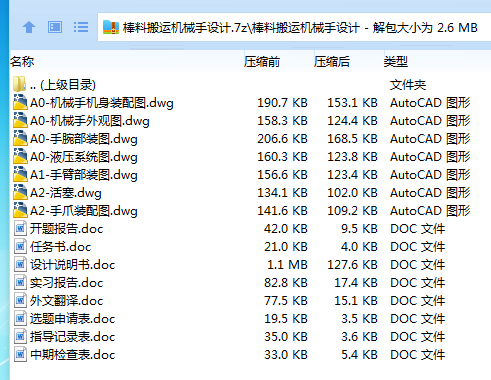Select file 外文翻译.doc

tap(67, 301)
